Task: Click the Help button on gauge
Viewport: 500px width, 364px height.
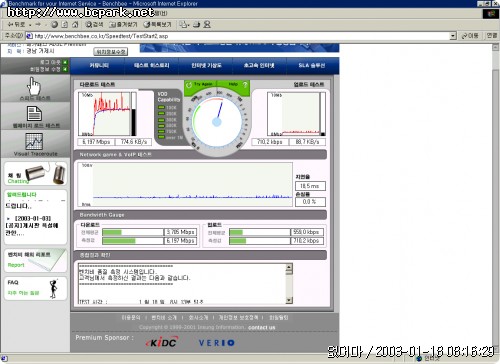Action: coord(233,84)
